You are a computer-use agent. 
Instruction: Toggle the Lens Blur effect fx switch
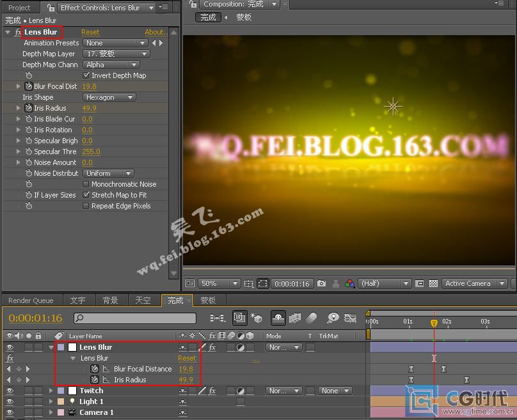click(18, 32)
